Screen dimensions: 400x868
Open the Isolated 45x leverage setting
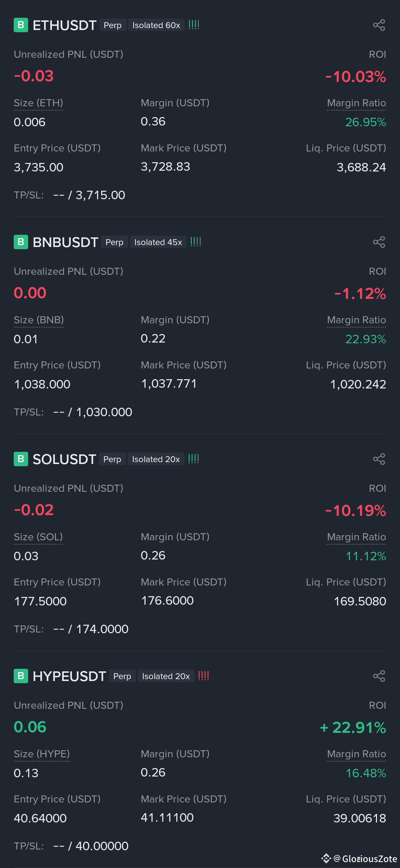(x=158, y=242)
